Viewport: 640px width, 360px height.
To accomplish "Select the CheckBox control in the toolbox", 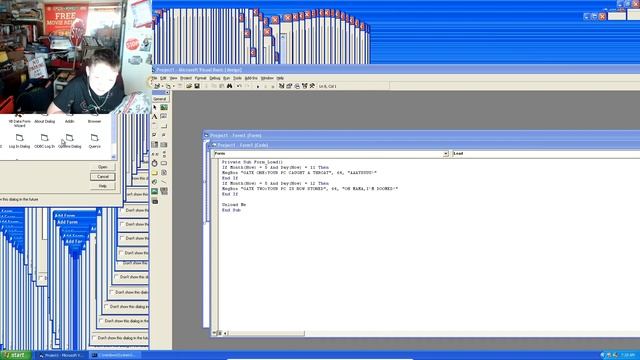I will click(155, 135).
